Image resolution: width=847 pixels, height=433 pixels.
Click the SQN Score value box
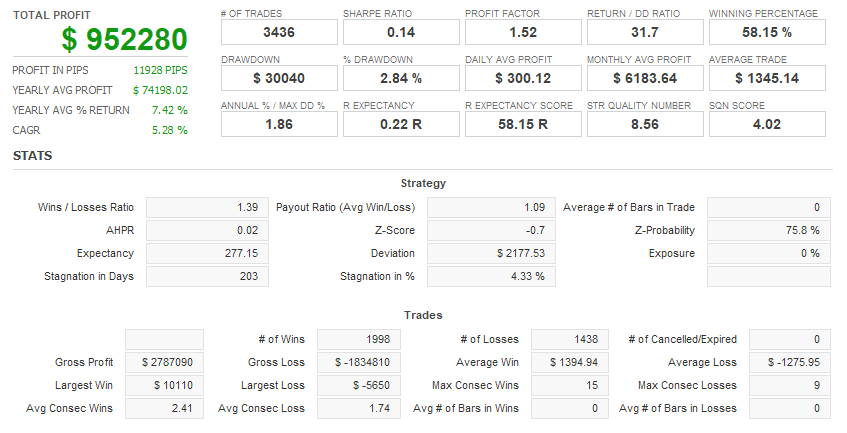click(767, 124)
